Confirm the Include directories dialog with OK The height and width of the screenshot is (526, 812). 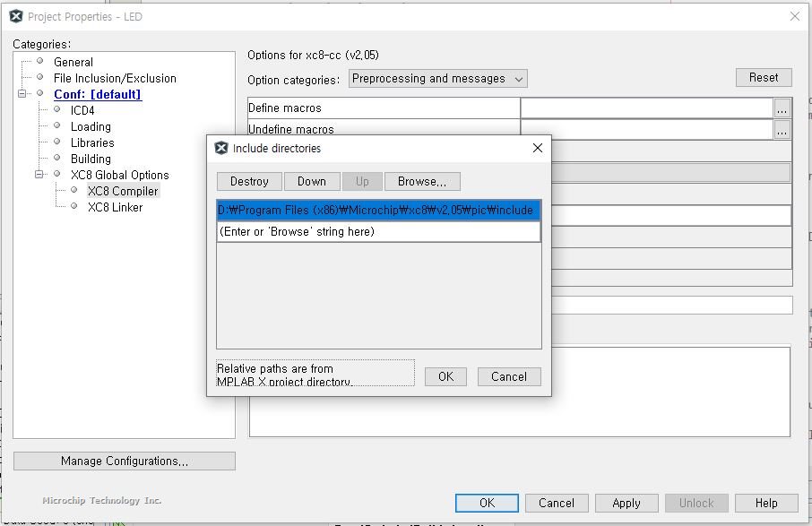click(x=445, y=376)
